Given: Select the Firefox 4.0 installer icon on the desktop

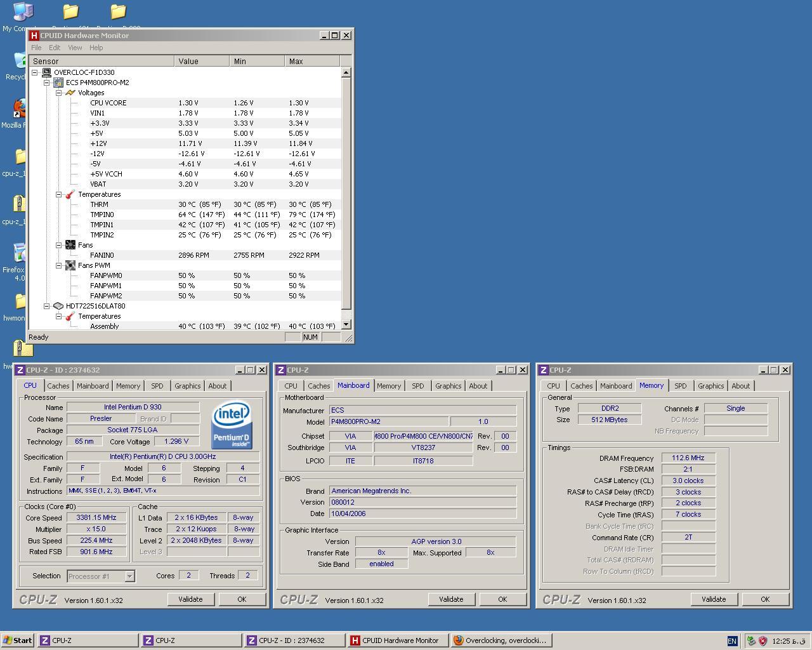Looking at the screenshot, I should tap(20, 253).
